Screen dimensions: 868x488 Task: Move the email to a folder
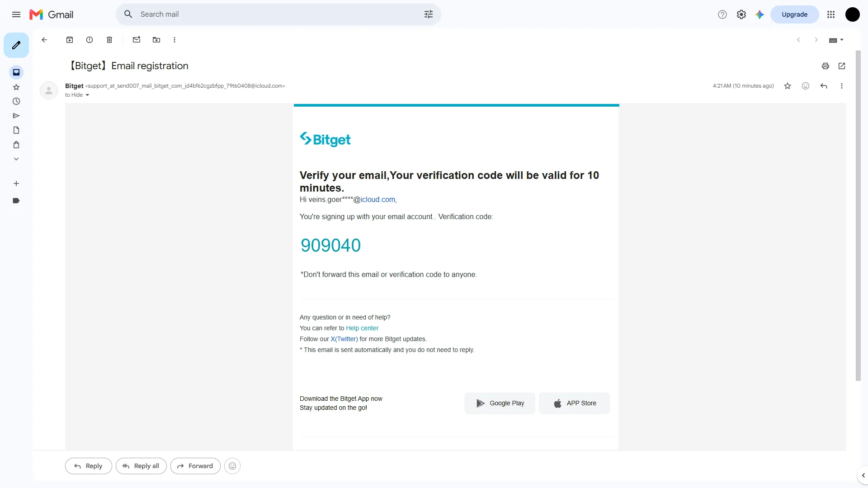coord(156,40)
